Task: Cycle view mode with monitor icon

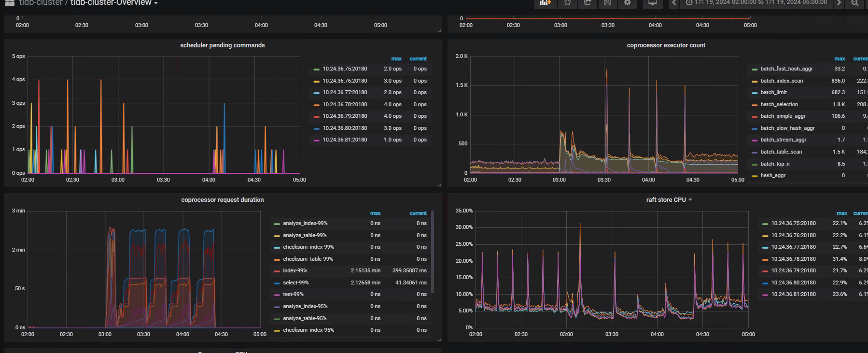Action: [x=653, y=3]
